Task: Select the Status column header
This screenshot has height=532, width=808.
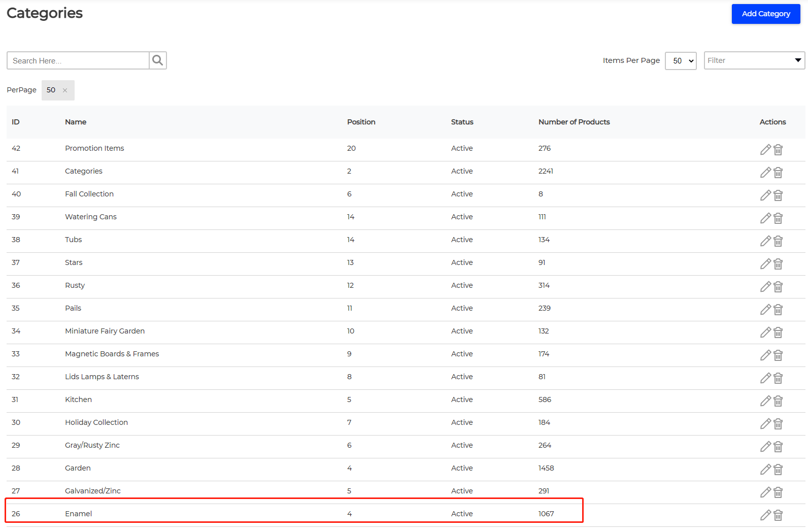Action: point(462,122)
